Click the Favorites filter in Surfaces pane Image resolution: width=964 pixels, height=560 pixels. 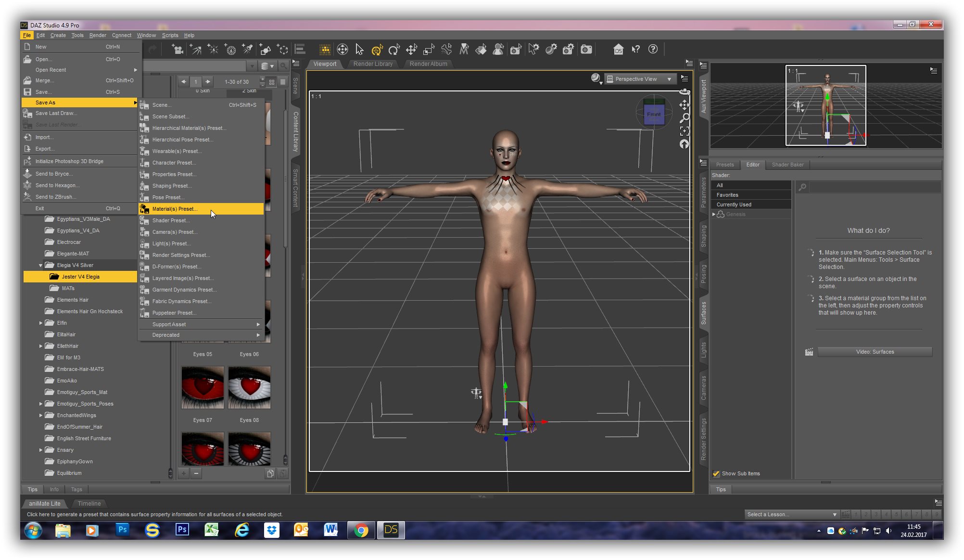point(751,195)
